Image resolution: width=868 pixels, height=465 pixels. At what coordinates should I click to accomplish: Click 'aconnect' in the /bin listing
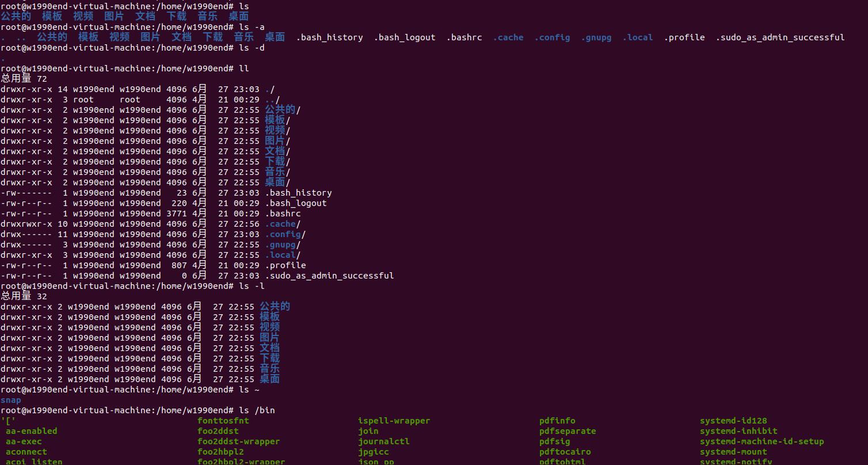pyautogui.click(x=26, y=452)
